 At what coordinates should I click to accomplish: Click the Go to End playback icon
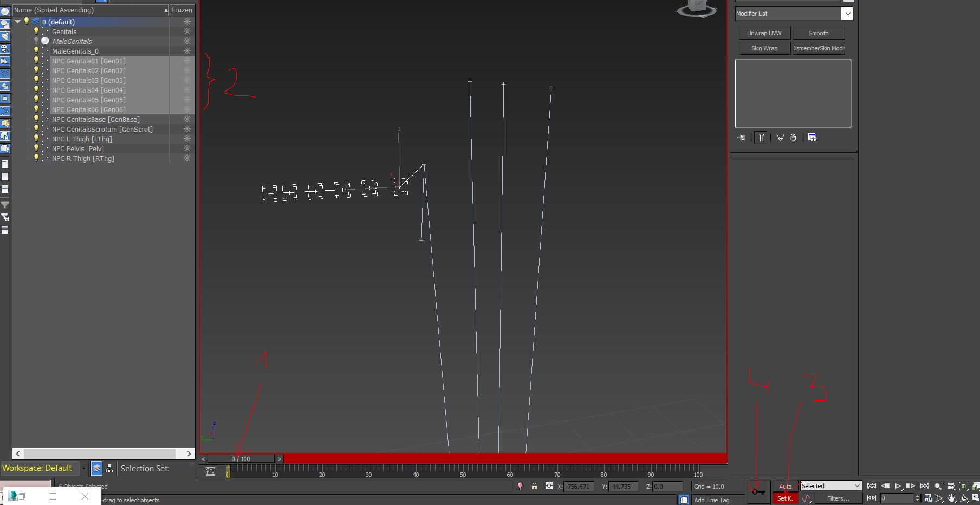click(925, 486)
